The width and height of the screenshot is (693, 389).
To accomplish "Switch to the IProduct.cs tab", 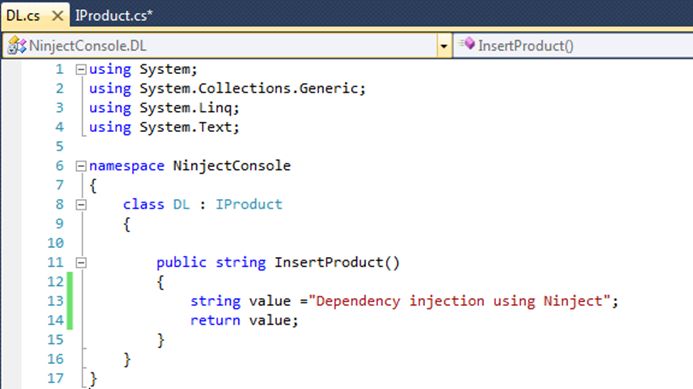I will [114, 15].
